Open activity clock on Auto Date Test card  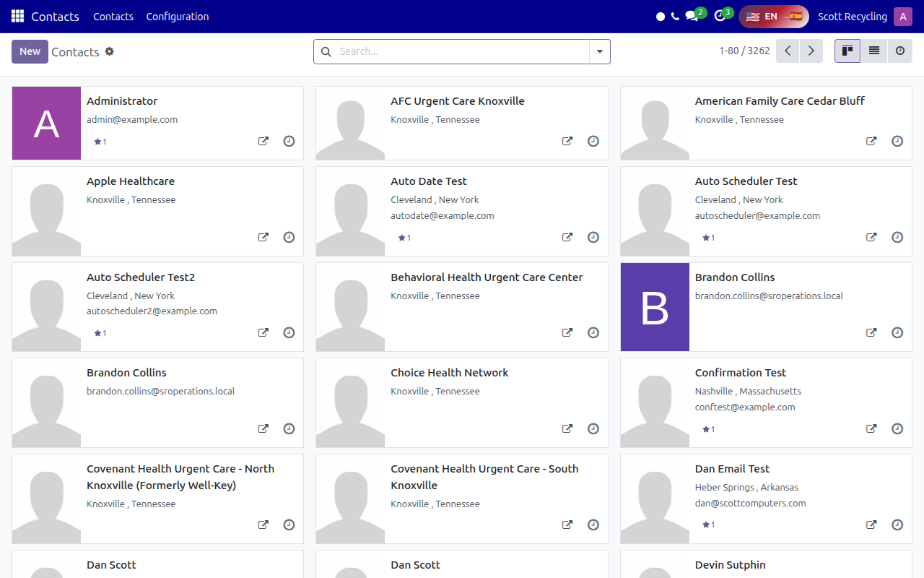coord(593,237)
